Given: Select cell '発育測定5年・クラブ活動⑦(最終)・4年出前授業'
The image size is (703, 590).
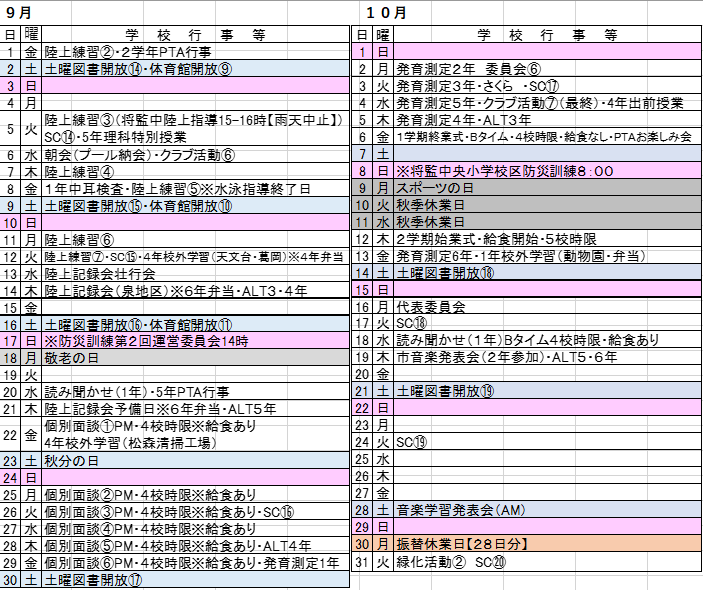Looking at the screenshot, I should [x=547, y=103].
